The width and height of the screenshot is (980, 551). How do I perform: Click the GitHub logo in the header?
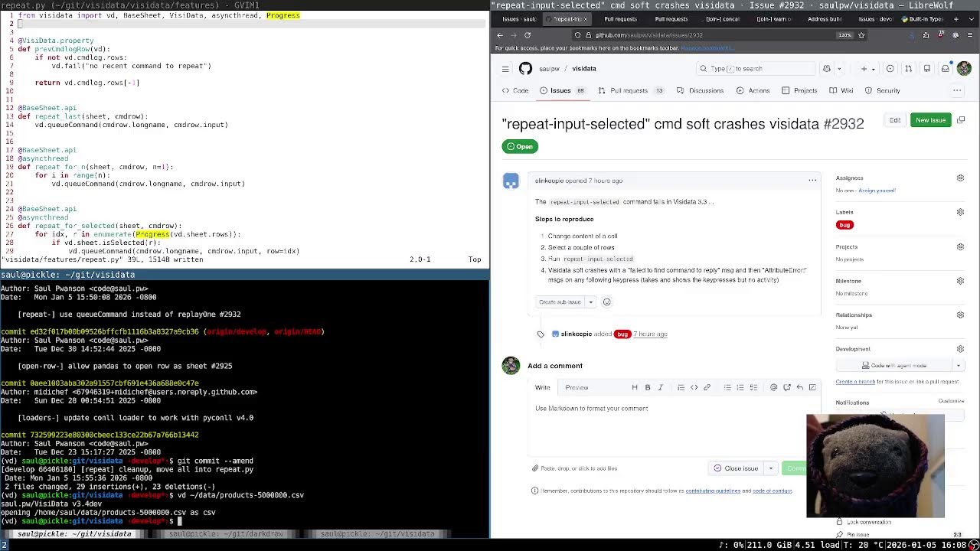[525, 69]
